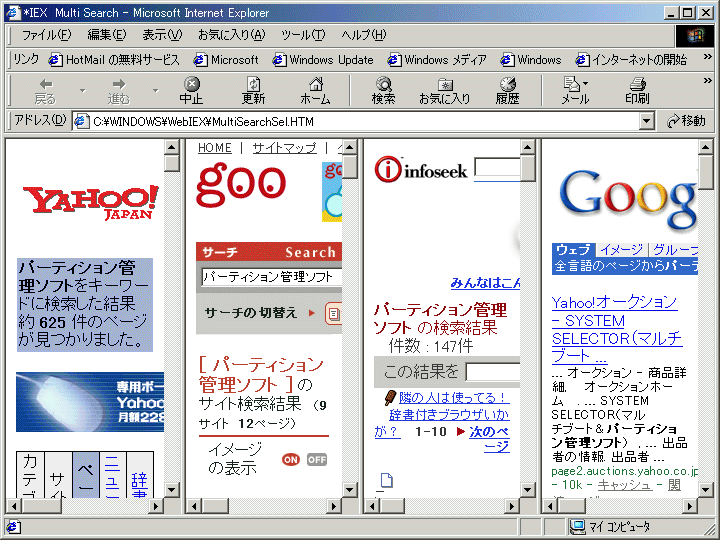The width and height of the screenshot is (720, 540).
Task: Select the Yahoo ページ category tab
Action: (x=85, y=474)
